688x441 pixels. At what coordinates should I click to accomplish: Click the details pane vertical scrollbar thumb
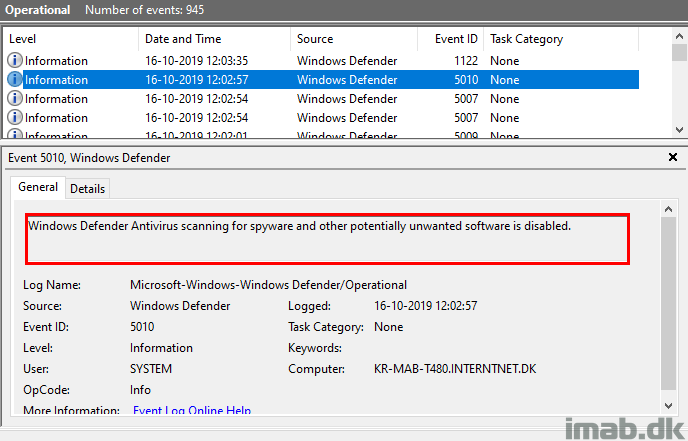click(668, 303)
